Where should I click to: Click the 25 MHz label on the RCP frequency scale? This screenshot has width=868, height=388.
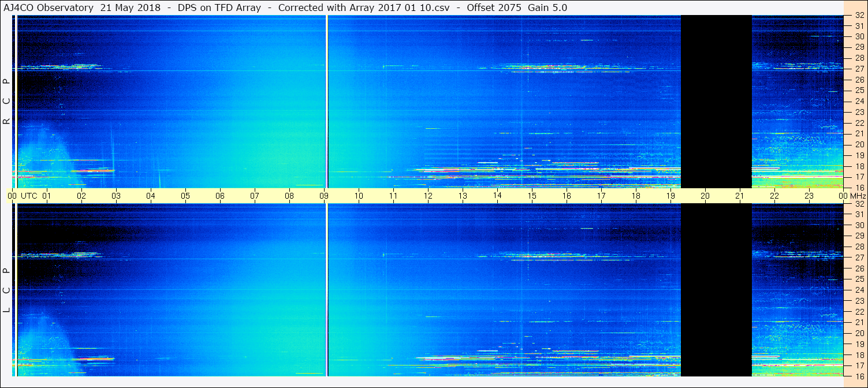pos(859,90)
